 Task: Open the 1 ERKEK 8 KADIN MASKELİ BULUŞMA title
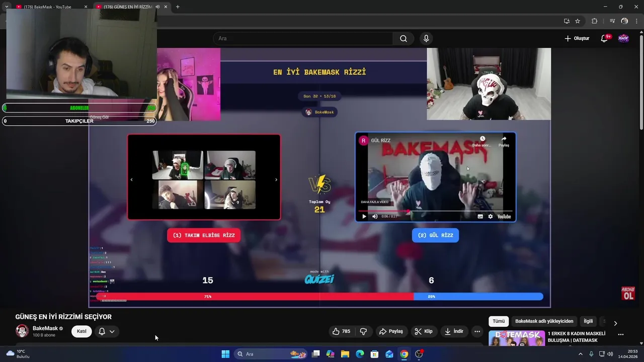tap(577, 337)
